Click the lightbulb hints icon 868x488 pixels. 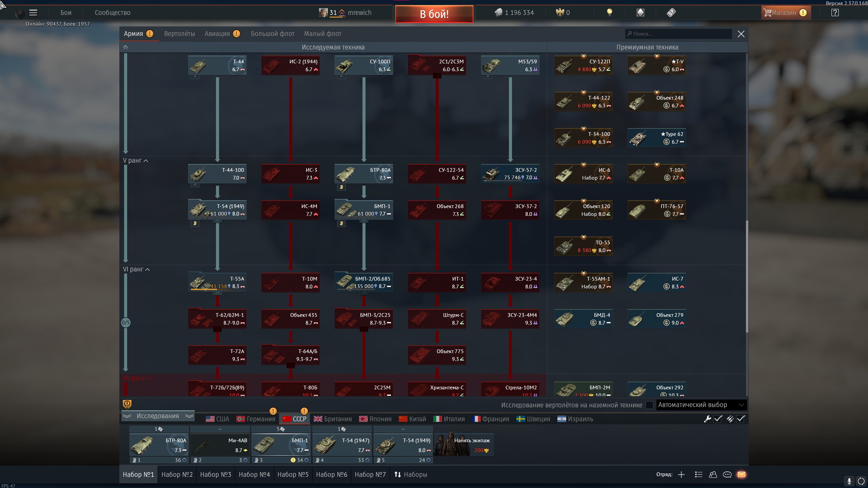[609, 13]
